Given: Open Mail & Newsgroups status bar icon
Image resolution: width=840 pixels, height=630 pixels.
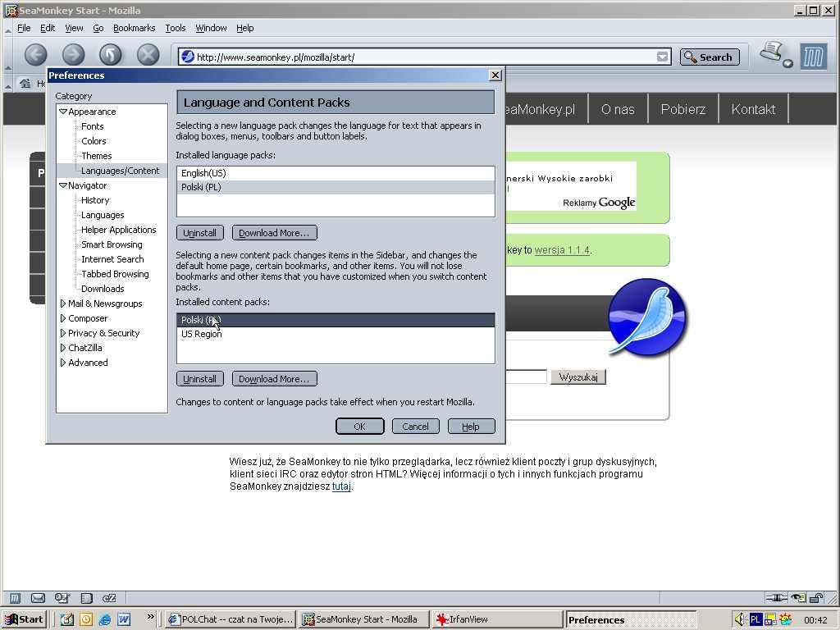Looking at the screenshot, I should (x=38, y=598).
